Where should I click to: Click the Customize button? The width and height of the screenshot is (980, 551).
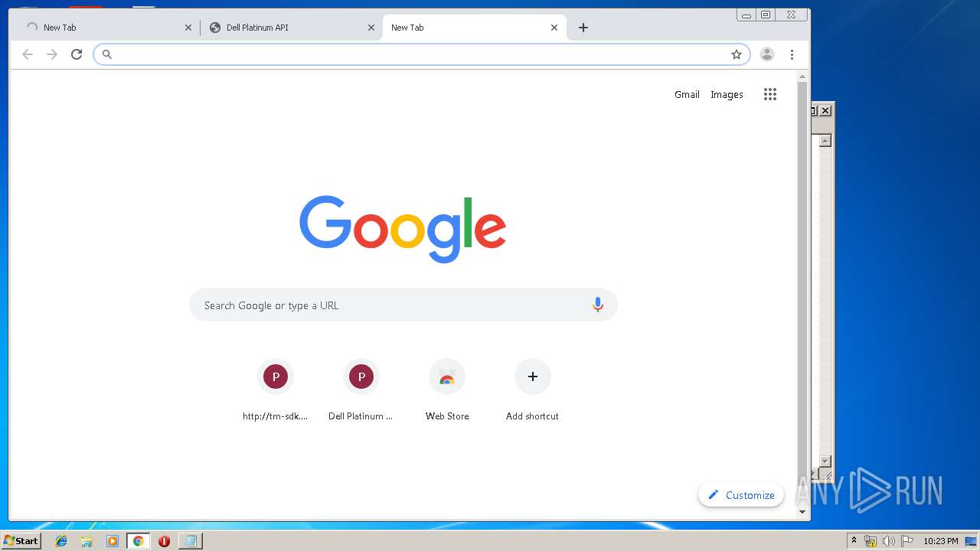click(741, 495)
